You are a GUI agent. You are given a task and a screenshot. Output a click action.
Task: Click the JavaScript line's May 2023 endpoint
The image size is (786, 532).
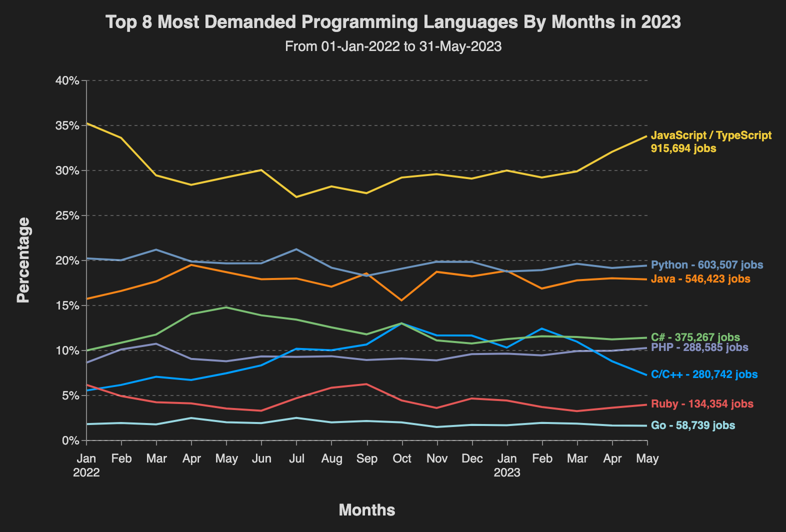(647, 136)
